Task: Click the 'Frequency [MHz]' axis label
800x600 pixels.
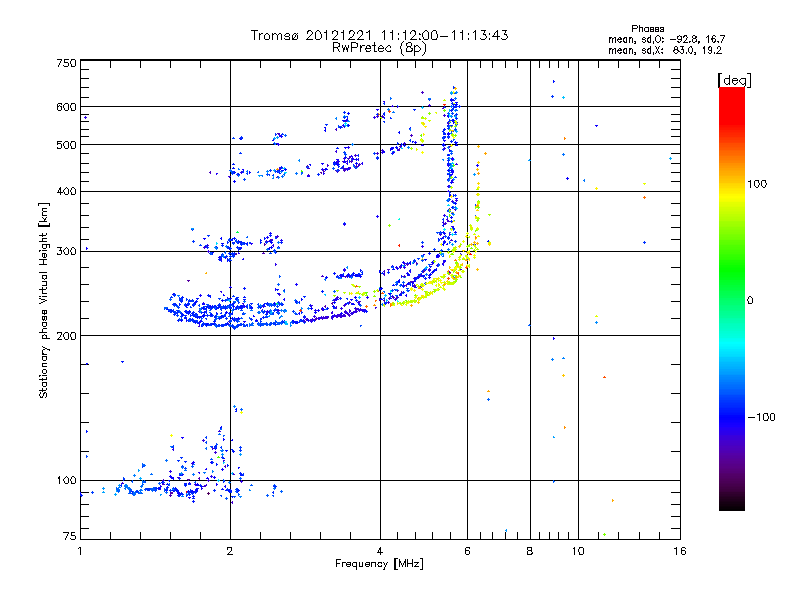Action: tap(379, 564)
